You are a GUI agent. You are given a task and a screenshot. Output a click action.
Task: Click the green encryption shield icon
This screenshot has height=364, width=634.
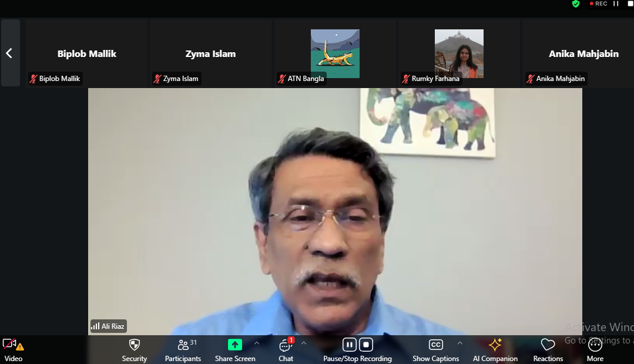coord(576,4)
